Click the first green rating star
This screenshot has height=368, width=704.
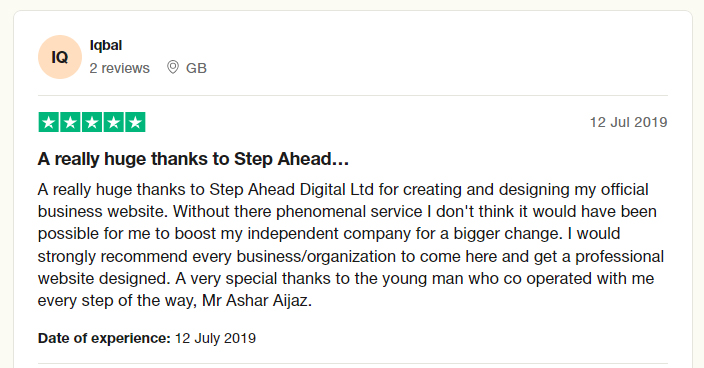click(49, 122)
